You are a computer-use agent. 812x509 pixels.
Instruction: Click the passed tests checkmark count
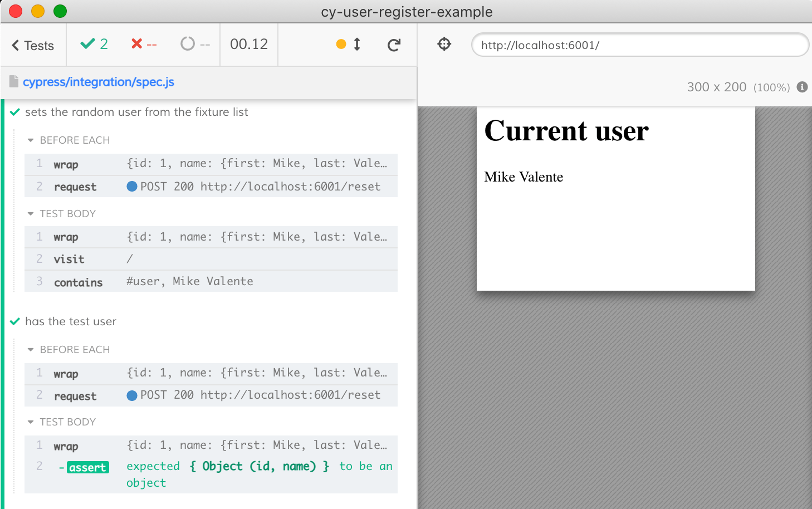(x=94, y=44)
